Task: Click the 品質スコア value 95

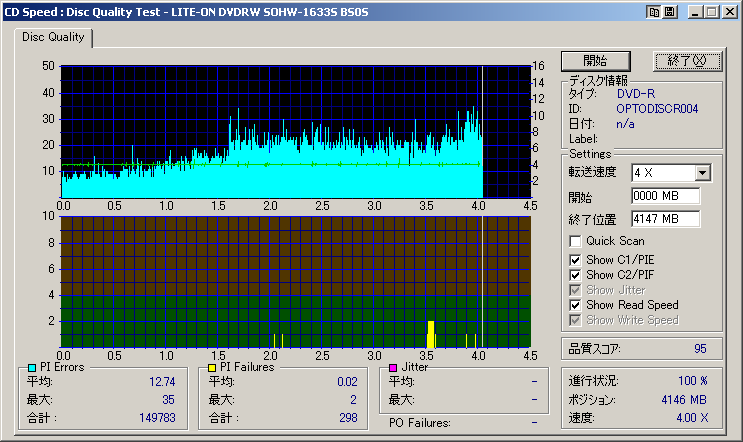Action: (700, 349)
